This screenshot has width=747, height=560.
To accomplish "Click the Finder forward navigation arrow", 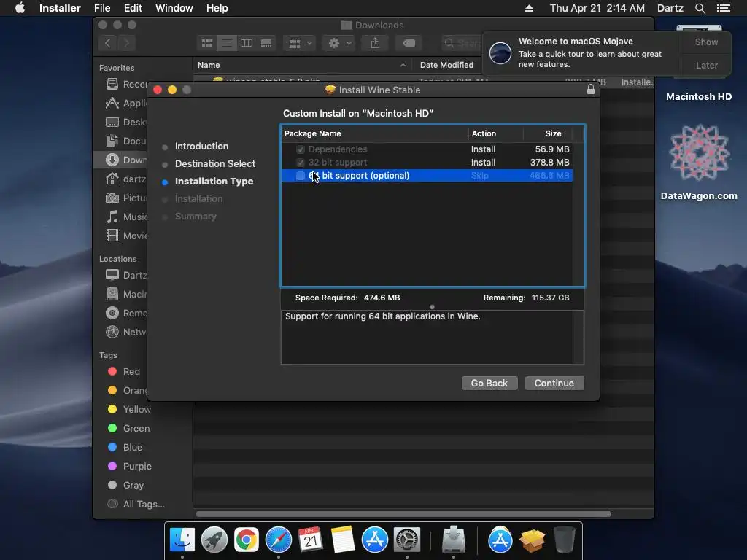I will point(126,43).
